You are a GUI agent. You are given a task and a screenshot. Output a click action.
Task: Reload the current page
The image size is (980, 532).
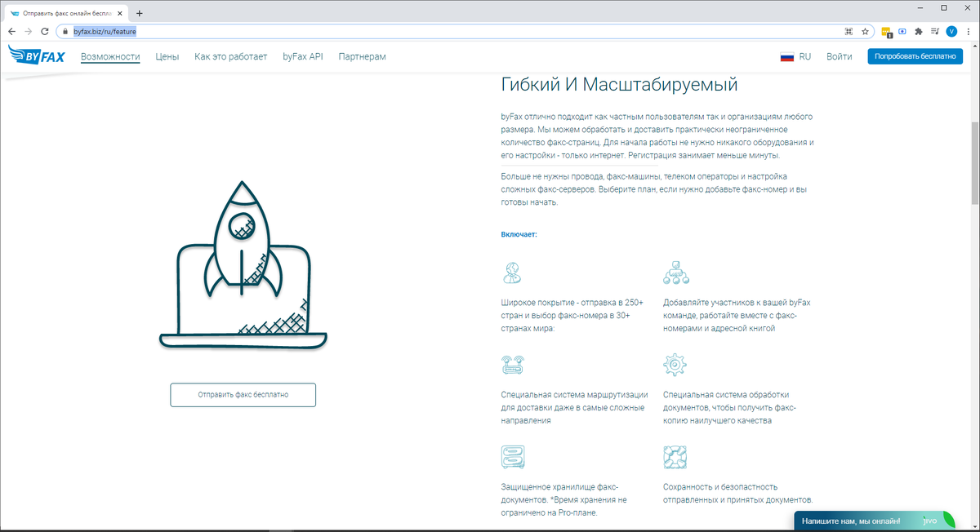coord(46,31)
